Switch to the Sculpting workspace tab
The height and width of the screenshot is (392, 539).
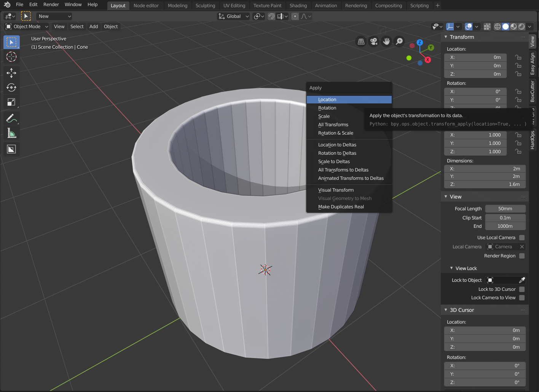205,6
